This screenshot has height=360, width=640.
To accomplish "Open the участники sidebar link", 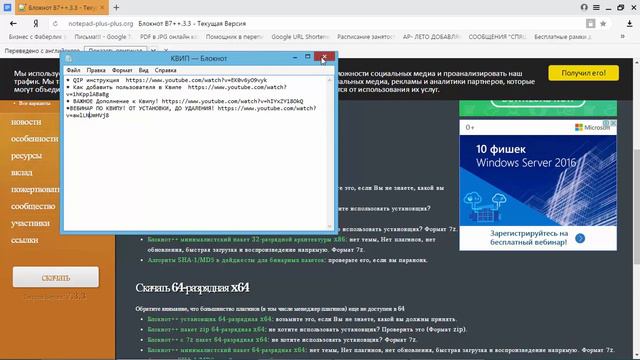I will pyautogui.click(x=31, y=223).
